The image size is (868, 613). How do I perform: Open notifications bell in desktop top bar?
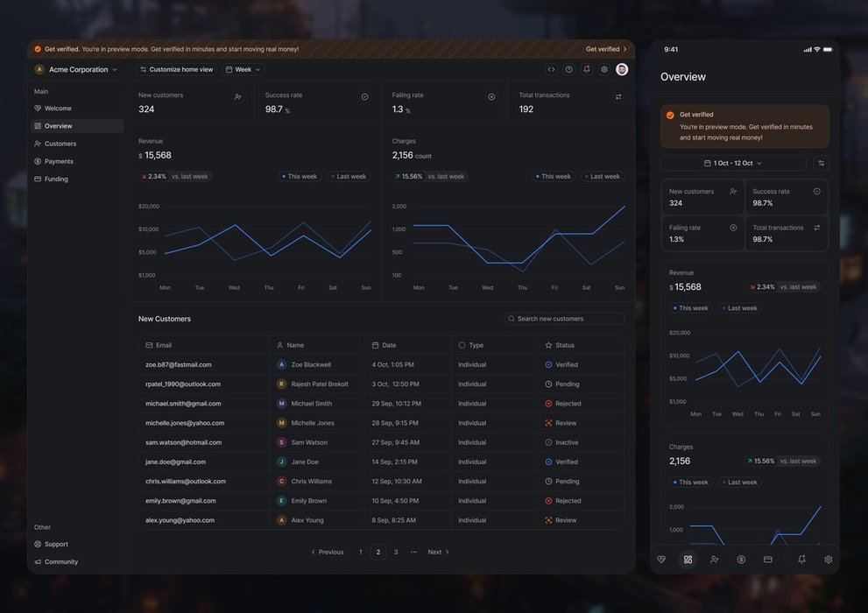586,69
